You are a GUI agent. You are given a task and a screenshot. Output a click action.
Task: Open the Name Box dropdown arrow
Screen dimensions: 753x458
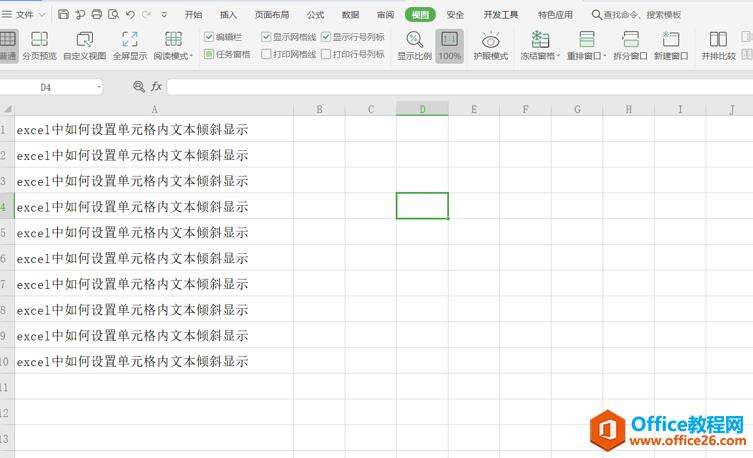coord(99,87)
